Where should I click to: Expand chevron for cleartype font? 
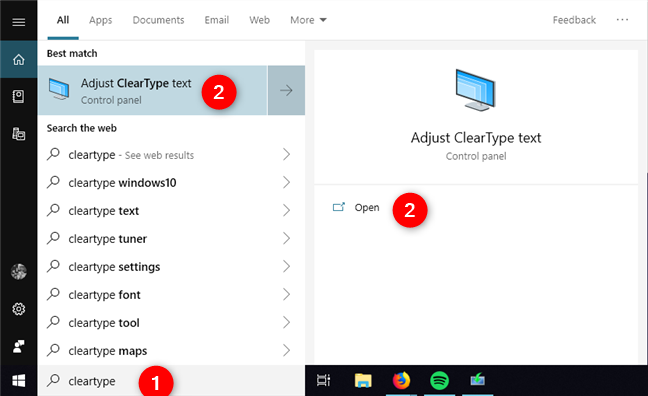[286, 294]
